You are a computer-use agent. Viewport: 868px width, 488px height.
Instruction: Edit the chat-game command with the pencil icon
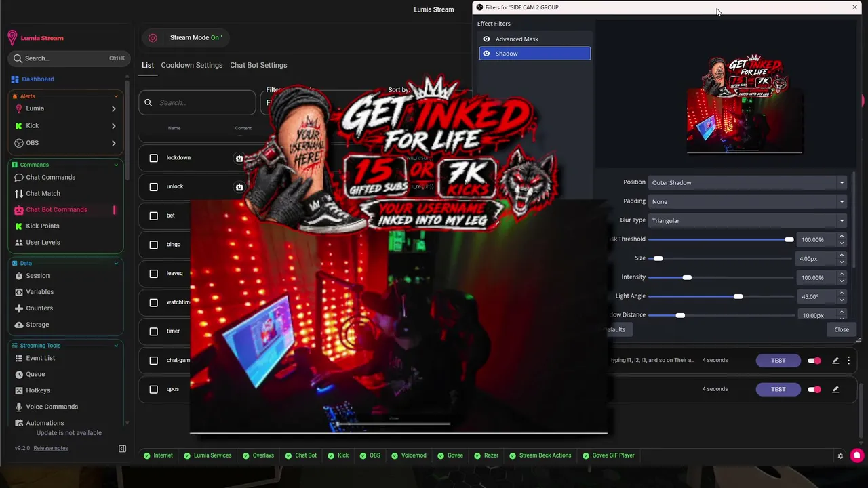coord(835,361)
